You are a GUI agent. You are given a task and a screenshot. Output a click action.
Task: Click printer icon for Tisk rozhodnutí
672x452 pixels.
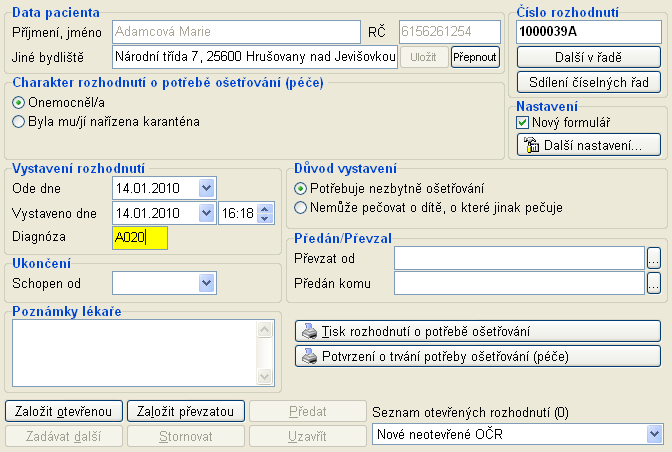(x=310, y=331)
